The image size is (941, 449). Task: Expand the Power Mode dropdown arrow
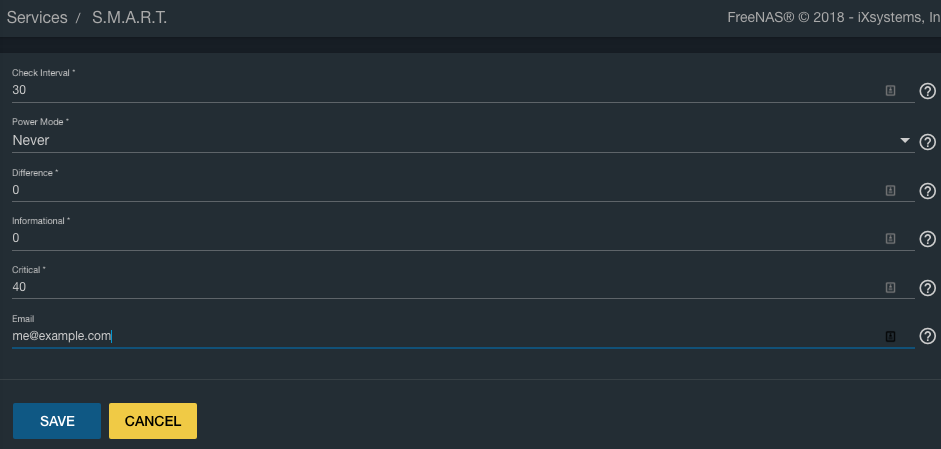click(905, 140)
